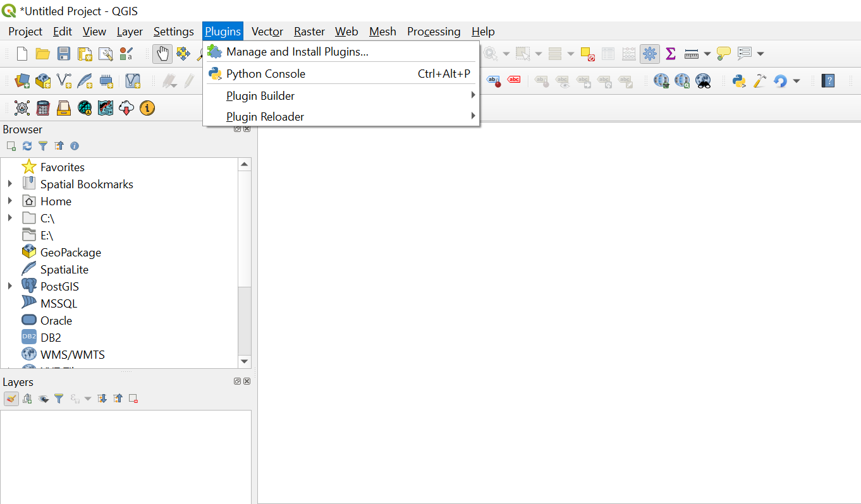The image size is (861, 504).
Task: Toggle the Processing Toolbox gear button
Action: point(650,54)
